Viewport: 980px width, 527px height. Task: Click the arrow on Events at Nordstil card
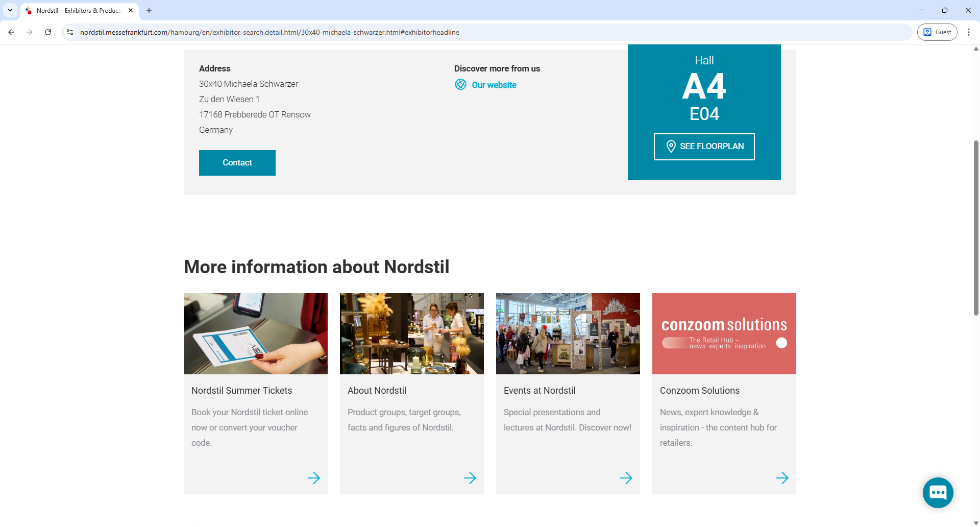(x=627, y=478)
